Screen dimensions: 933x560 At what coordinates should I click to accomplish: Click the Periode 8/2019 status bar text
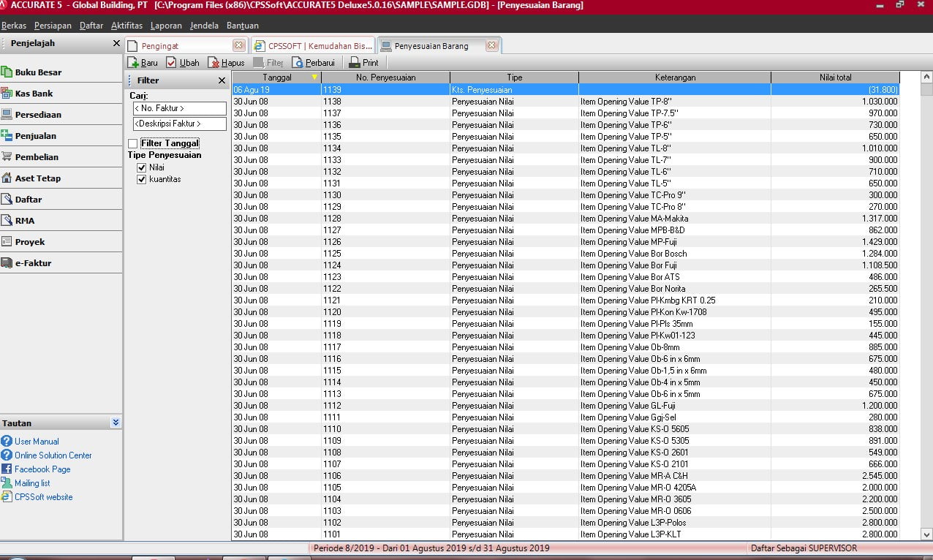coord(431,548)
